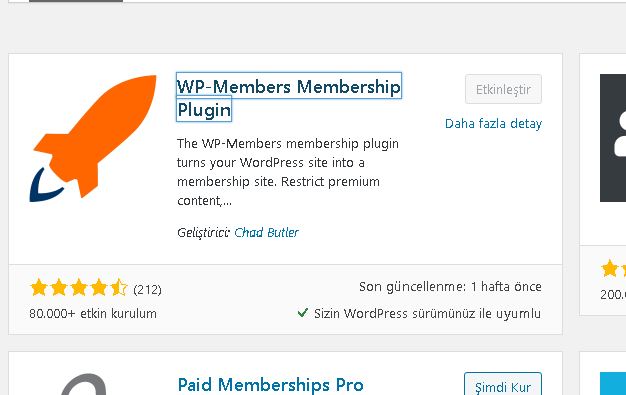Click the blue plugin icon at bottom right
This screenshot has height=395, width=626.
coord(613,384)
